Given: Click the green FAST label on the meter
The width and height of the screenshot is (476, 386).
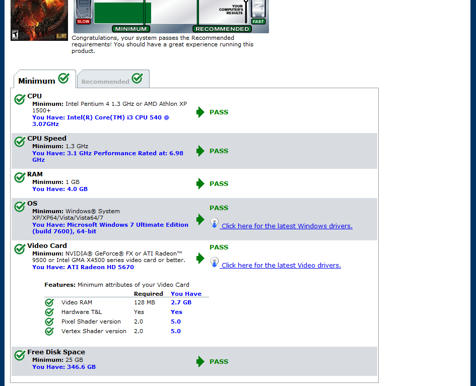Looking at the screenshot, I should [x=258, y=21].
